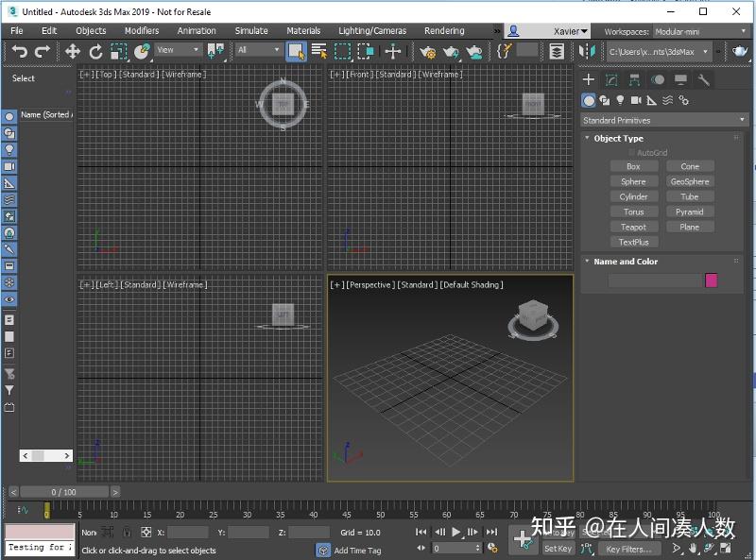Click the Select and Manipulate crosshair icon
756x560 pixels.
pos(393,51)
